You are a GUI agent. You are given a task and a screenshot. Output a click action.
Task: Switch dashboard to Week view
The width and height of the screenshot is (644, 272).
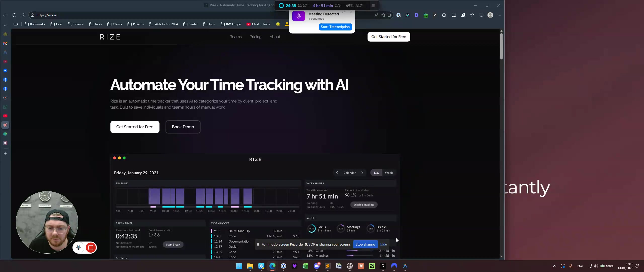click(x=389, y=173)
